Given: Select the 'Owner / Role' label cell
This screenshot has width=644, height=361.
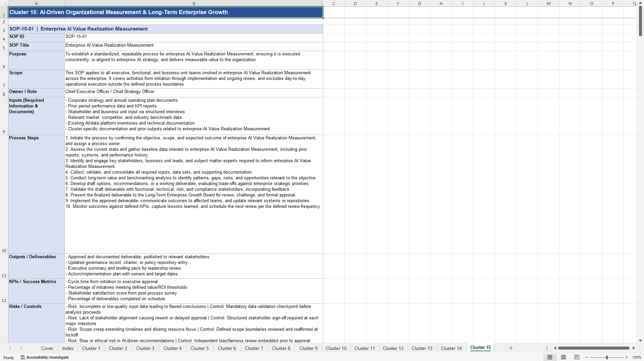Looking at the screenshot, I should 36,93.
